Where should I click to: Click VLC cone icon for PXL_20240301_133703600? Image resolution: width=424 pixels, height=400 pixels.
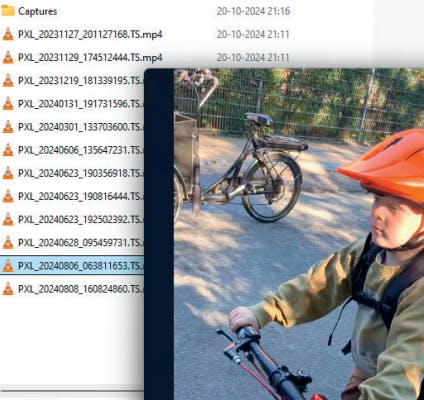coord(8,127)
